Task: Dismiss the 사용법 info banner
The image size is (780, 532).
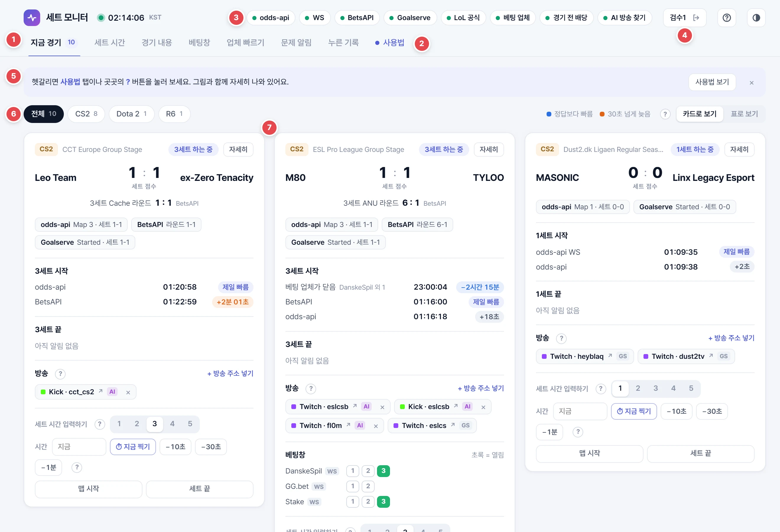Action: pos(751,82)
